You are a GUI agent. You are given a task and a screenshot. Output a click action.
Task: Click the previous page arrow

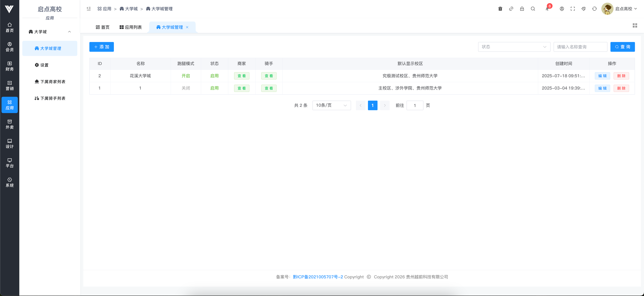(x=361, y=105)
